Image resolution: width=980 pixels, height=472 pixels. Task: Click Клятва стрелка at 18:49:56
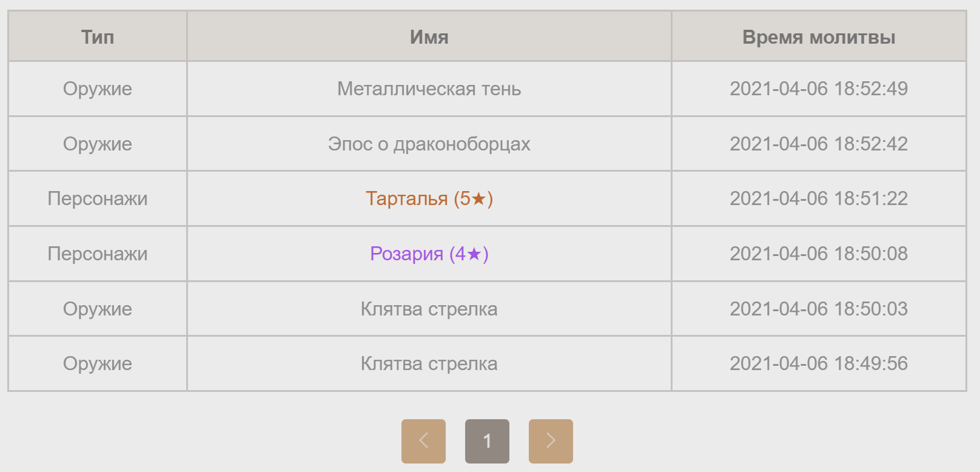click(x=429, y=363)
